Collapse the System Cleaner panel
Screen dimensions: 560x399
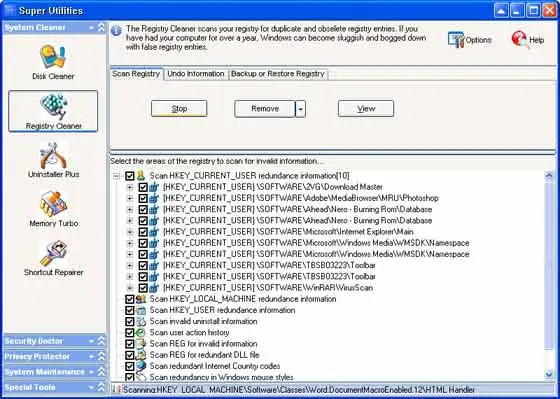click(101, 28)
